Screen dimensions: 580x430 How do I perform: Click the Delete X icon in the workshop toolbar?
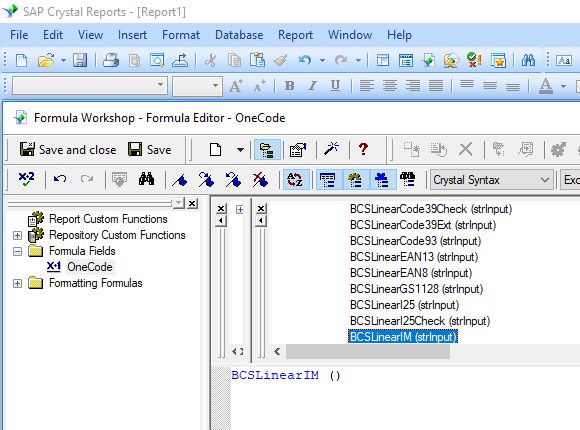(466, 150)
